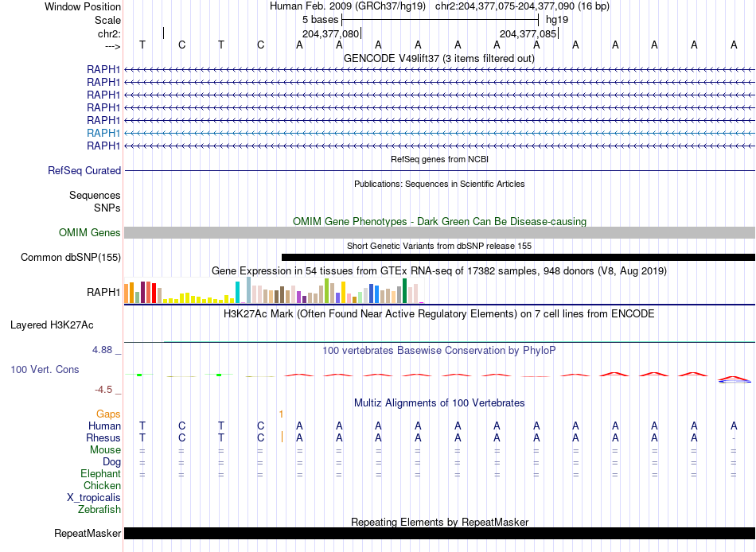Click the SNPs track label
The image size is (756, 552).
click(x=107, y=208)
